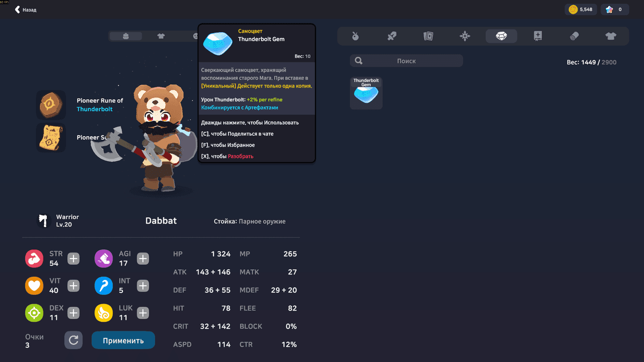This screenshot has height=362, width=644.
Task: Click the 'Комбинируется с Артефактами' text
Action: click(x=240, y=108)
